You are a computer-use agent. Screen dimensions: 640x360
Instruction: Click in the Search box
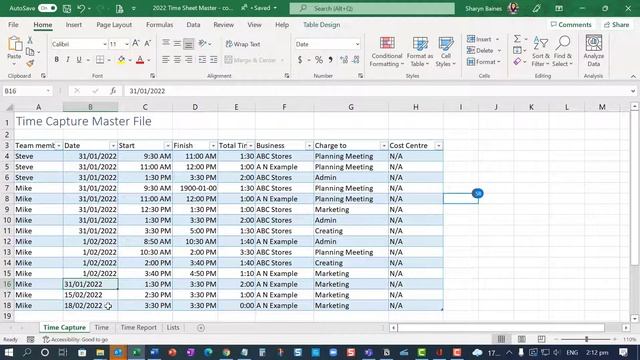click(x=372, y=8)
